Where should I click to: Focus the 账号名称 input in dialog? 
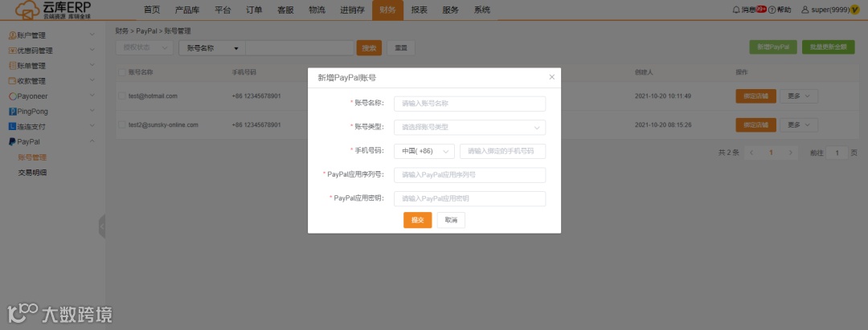click(469, 104)
